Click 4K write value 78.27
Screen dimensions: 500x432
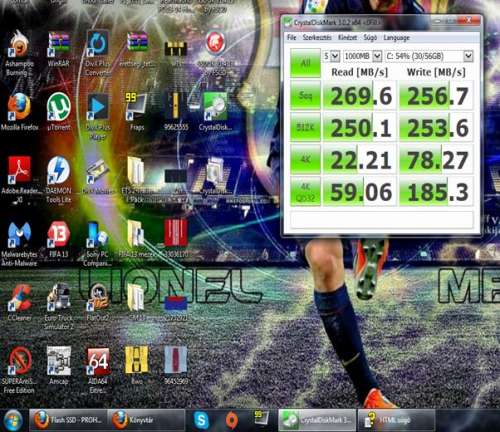[x=436, y=159]
